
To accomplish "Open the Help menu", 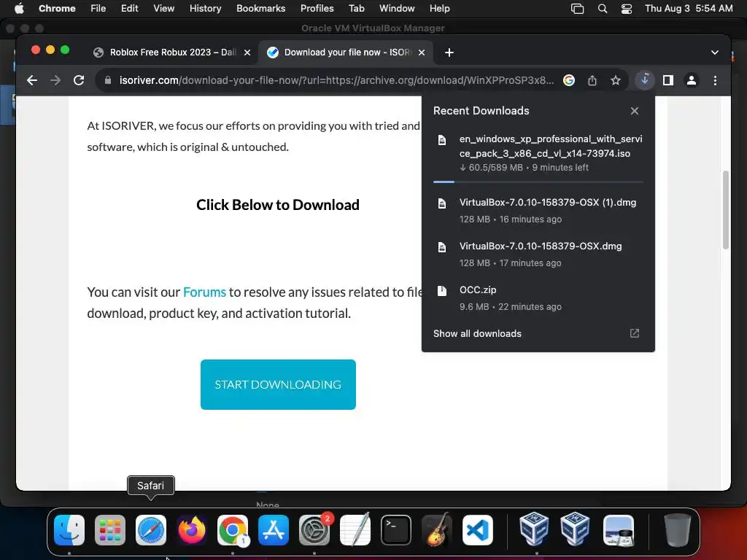I will (x=439, y=9).
